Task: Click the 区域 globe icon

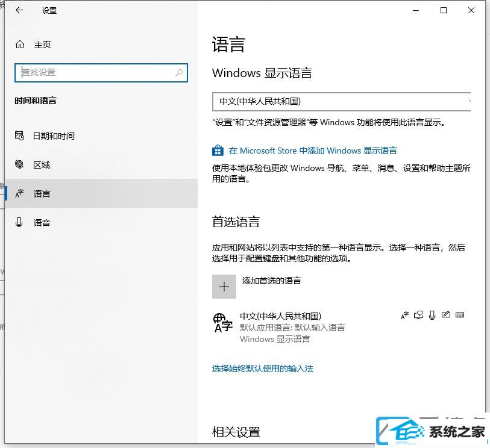Action: 19,164
